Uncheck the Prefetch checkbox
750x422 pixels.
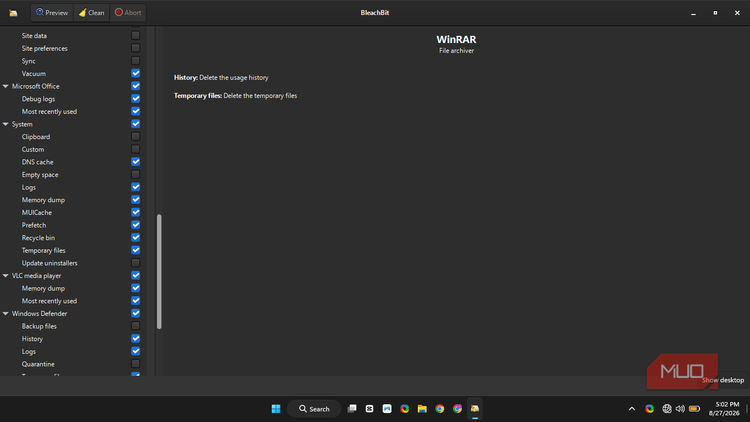[136, 225]
